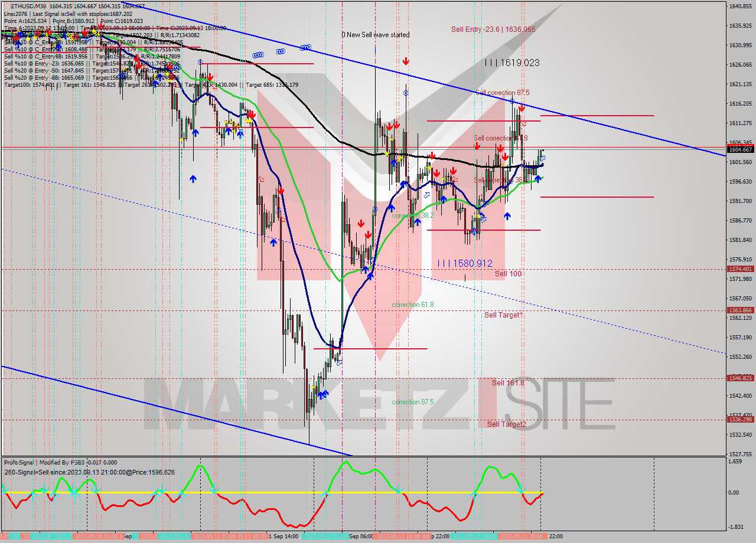Select the 'Sell Entry -23.6 | 1636.065' label

pos(493,29)
